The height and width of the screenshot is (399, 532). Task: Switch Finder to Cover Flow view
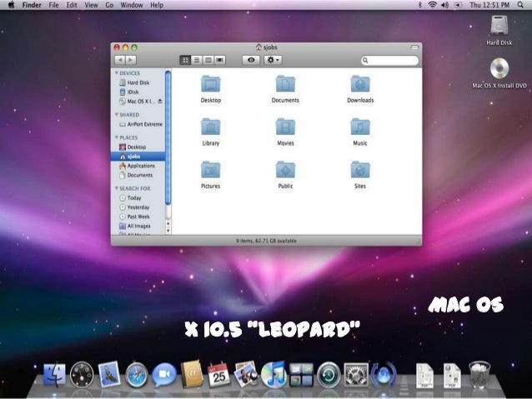point(219,60)
